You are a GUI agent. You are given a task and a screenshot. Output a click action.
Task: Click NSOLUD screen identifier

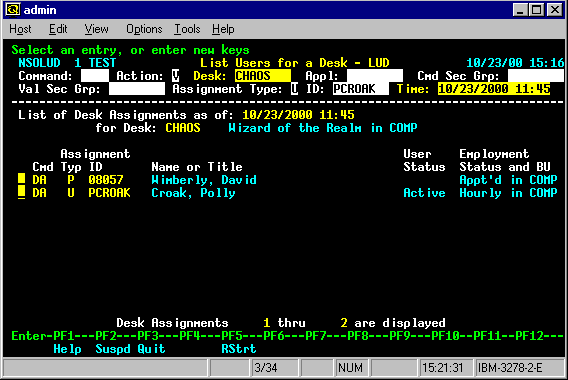click(x=39, y=63)
